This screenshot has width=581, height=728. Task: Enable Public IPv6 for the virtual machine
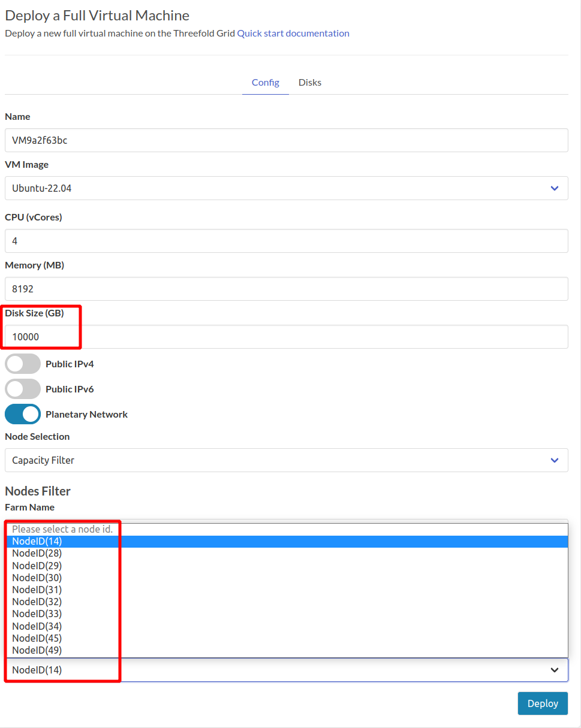coord(22,389)
